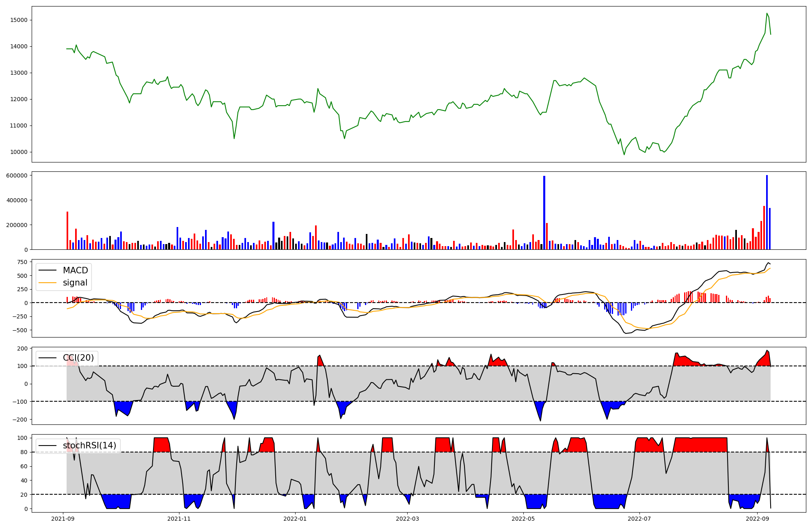
Task: Click the 750 tick on MACD axis
Action: 23,262
